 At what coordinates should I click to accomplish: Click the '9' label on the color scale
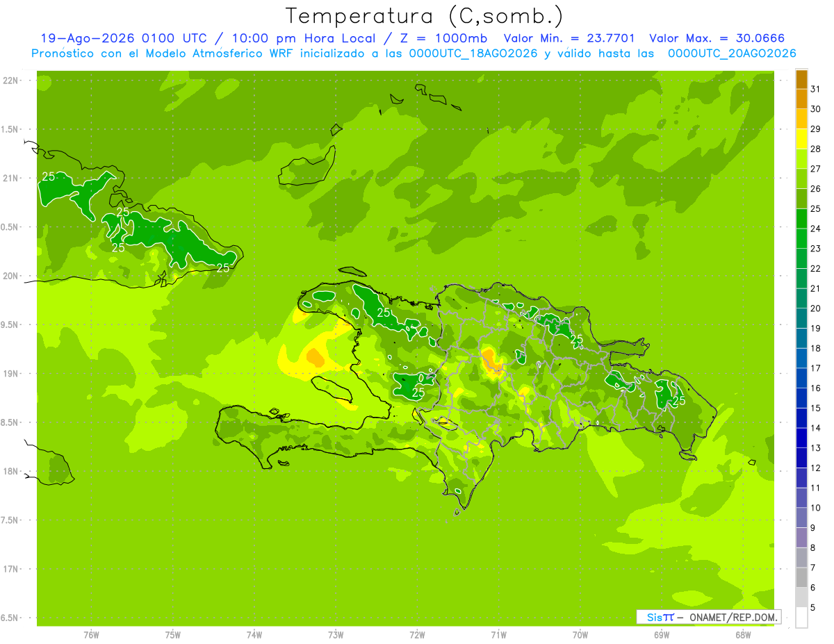coord(812,528)
